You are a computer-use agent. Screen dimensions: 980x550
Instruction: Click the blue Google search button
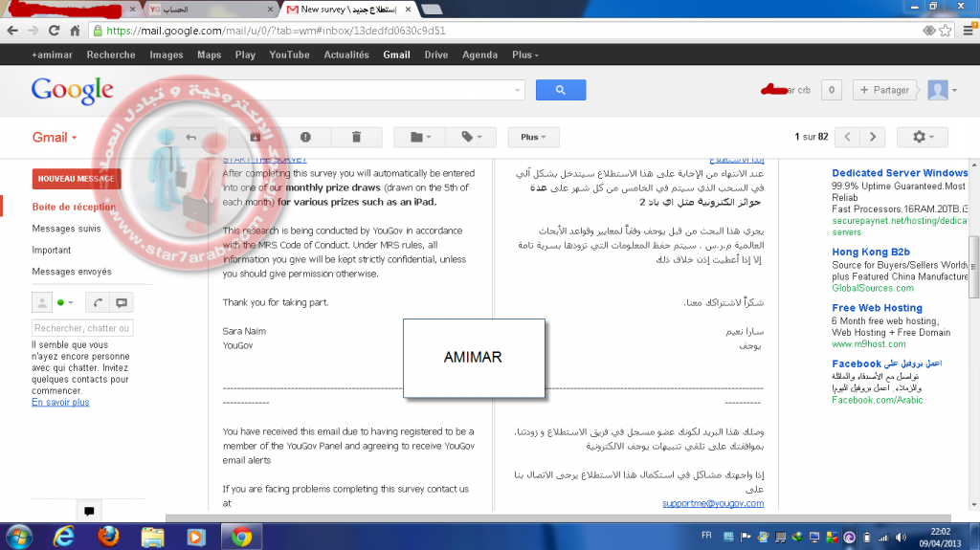tap(561, 90)
